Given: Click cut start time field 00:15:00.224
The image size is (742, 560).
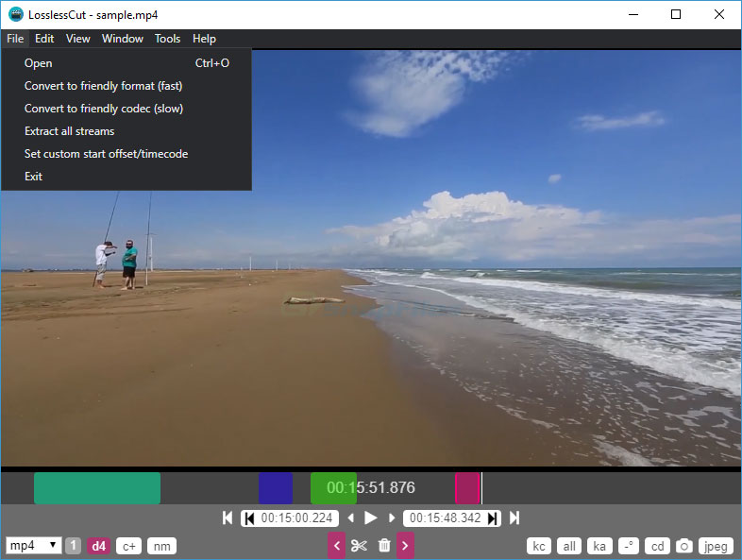Looking at the screenshot, I should 290,518.
